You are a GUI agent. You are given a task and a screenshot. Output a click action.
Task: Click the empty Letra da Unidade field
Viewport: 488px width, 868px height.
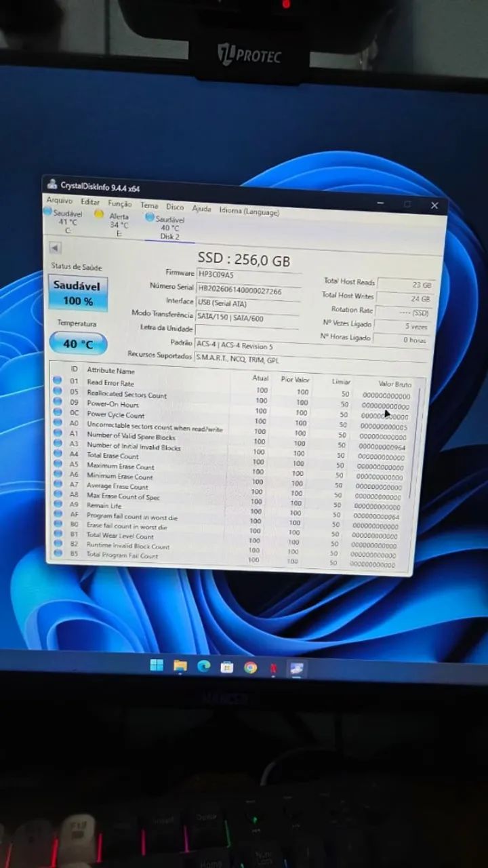(x=248, y=330)
